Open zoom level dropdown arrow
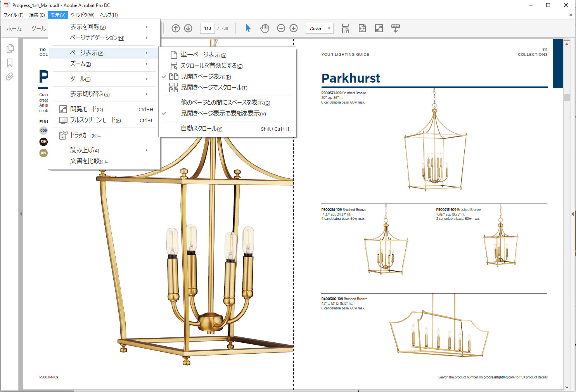The image size is (576, 392). pyautogui.click(x=329, y=28)
